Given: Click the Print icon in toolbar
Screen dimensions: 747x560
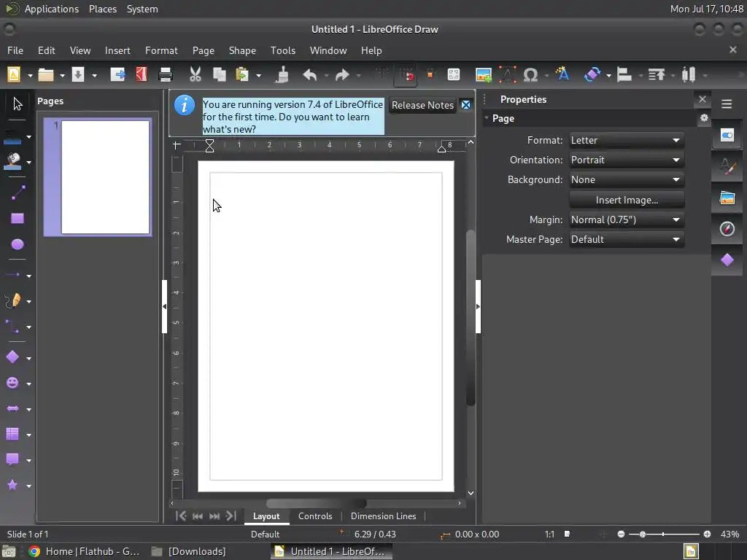Looking at the screenshot, I should tap(166, 74).
